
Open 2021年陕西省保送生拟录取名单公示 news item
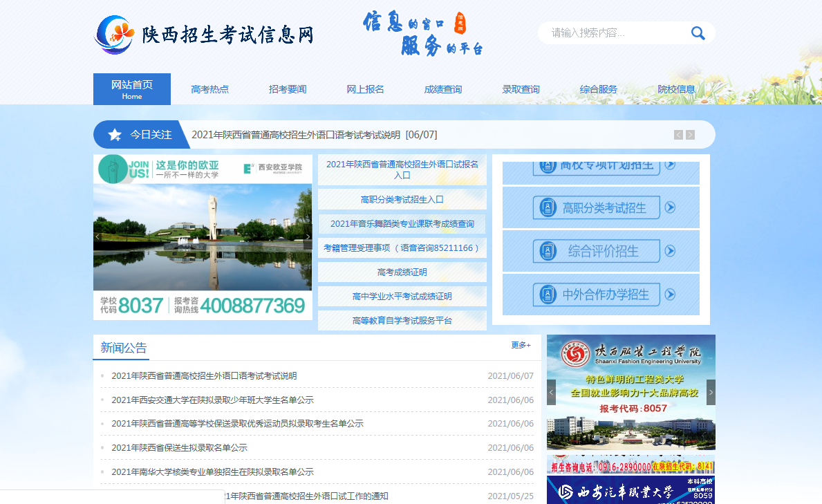179,447
